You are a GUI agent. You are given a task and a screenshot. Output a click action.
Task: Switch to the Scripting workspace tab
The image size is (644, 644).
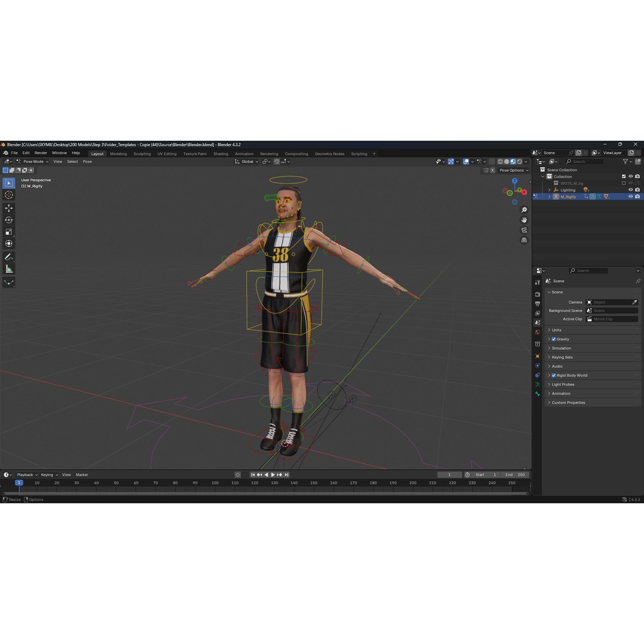pos(359,154)
